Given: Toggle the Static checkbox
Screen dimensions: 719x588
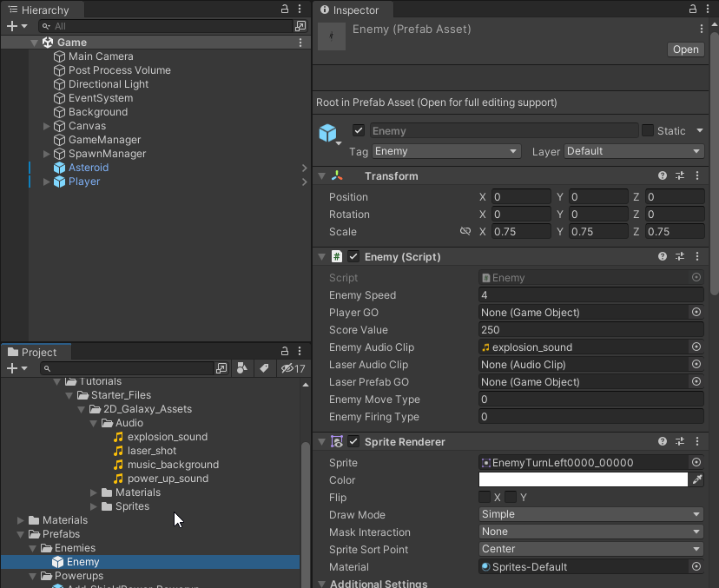Looking at the screenshot, I should (648, 131).
